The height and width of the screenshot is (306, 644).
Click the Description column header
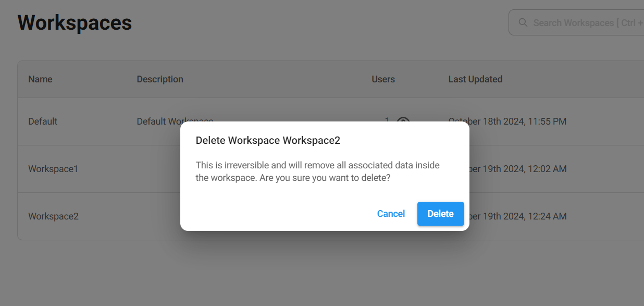[160, 79]
